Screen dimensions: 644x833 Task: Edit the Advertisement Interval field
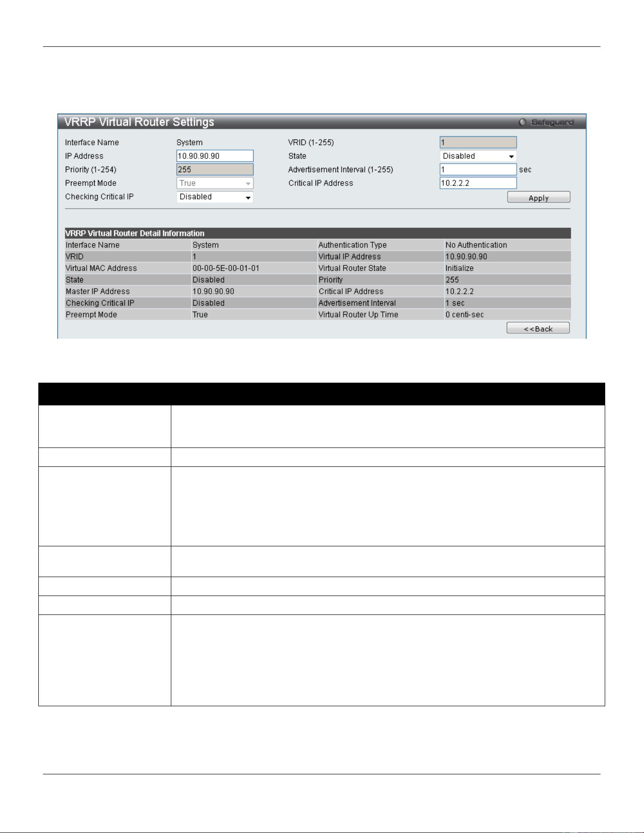[478, 169]
